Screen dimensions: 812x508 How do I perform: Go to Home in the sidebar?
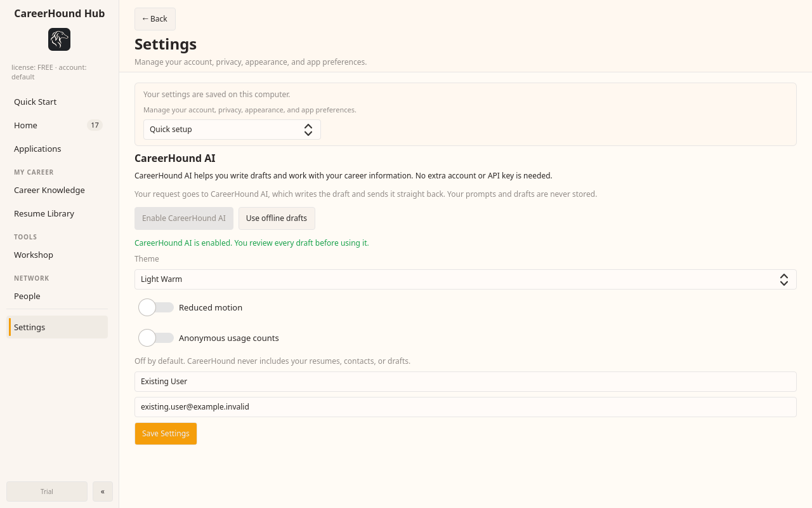[x=57, y=125]
